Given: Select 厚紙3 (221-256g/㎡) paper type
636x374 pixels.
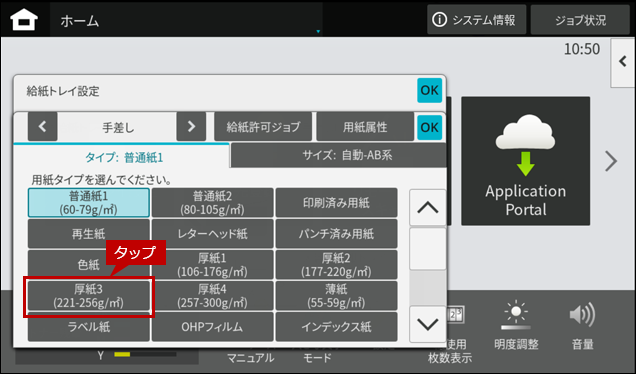Looking at the screenshot, I should coord(88,296).
